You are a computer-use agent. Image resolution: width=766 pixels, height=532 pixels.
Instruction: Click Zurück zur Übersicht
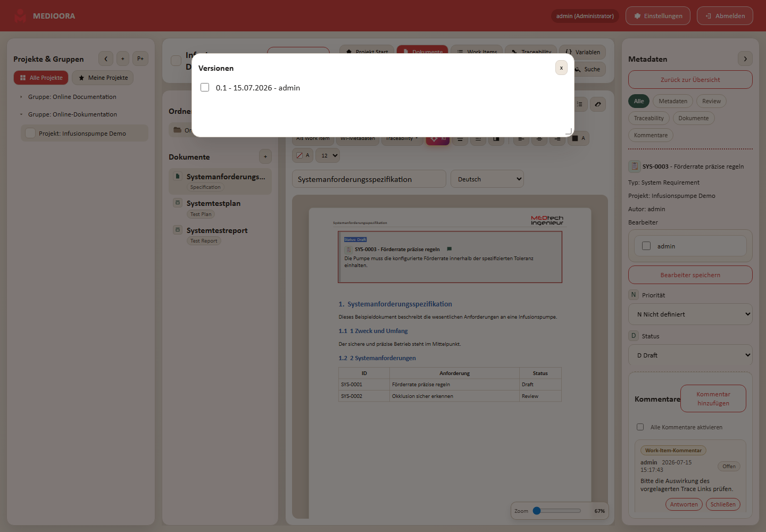click(x=690, y=80)
